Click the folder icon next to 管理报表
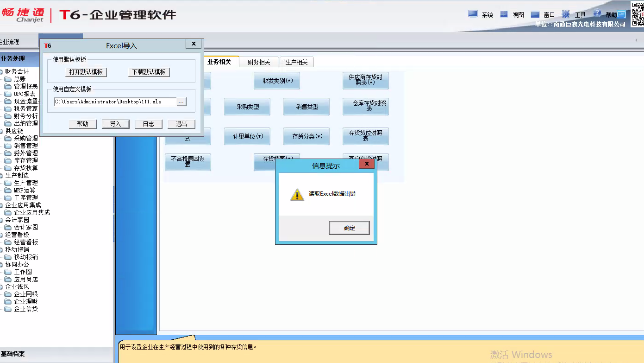Screen dimensions: 644x363 (8, 86)
